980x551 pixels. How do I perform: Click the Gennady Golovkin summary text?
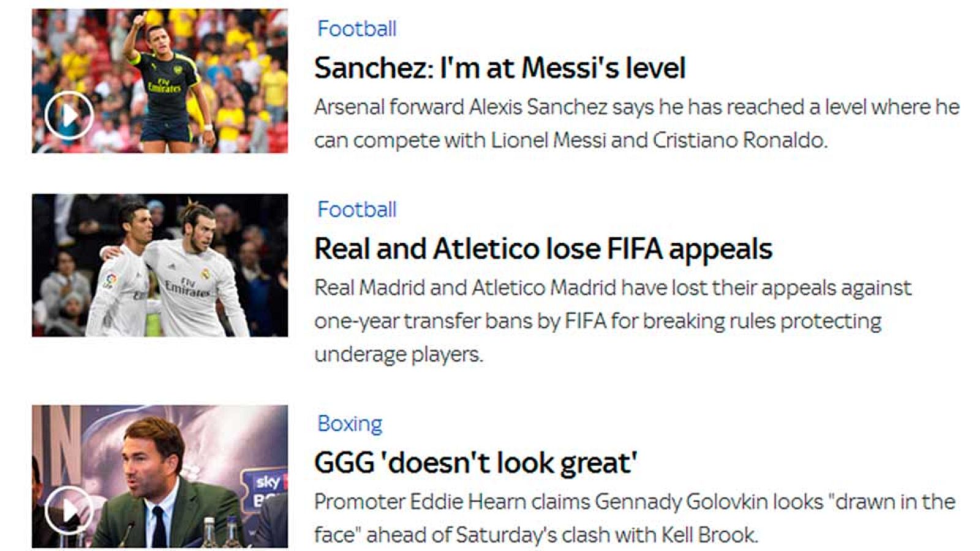(x=634, y=518)
